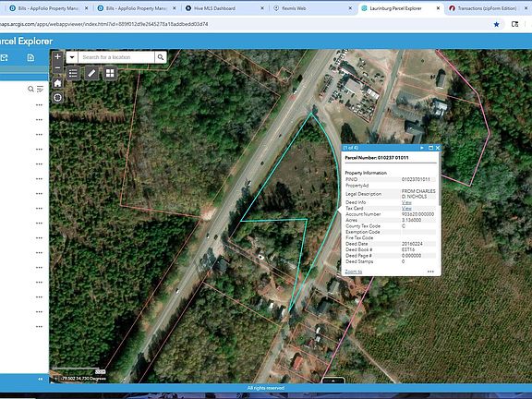
Task: Activate the My Location button
Action: [57, 98]
